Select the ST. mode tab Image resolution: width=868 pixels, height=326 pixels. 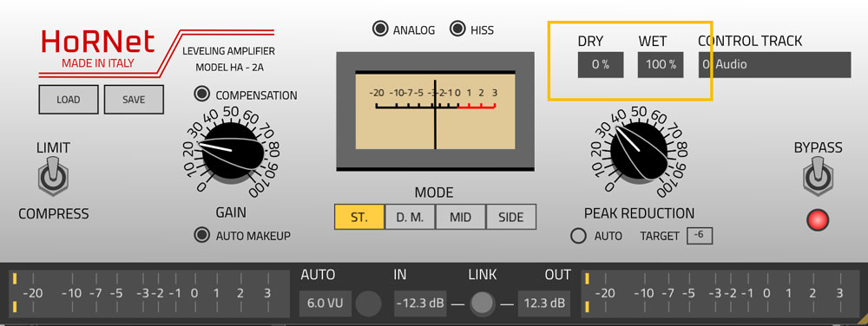[359, 217]
